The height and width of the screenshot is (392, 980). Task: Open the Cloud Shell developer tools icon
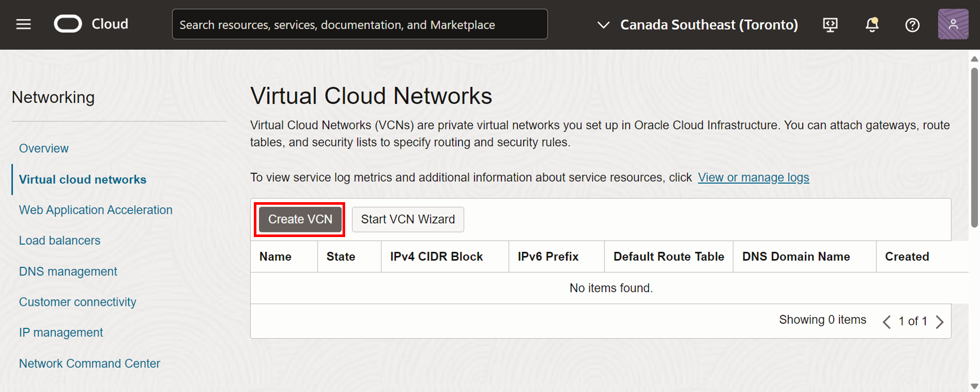coord(830,25)
